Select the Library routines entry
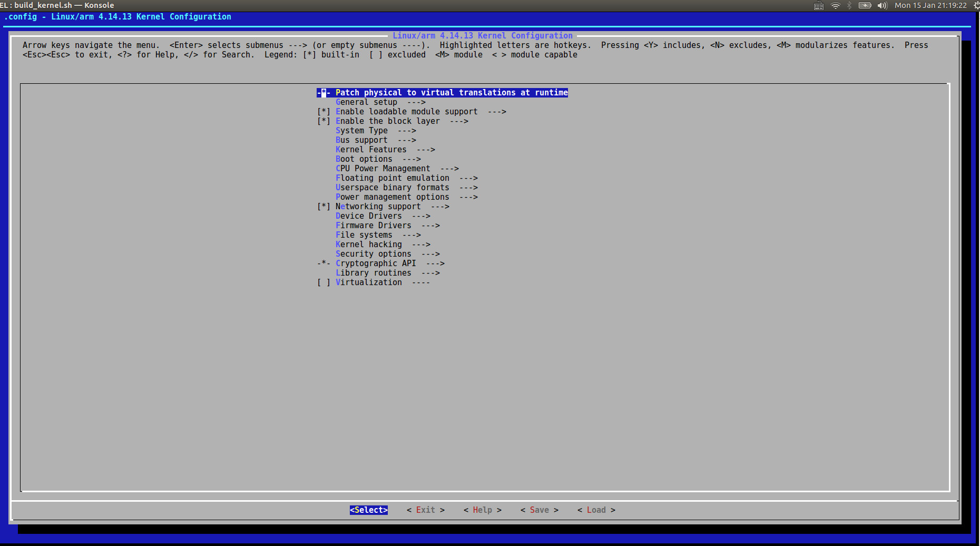 pos(388,273)
